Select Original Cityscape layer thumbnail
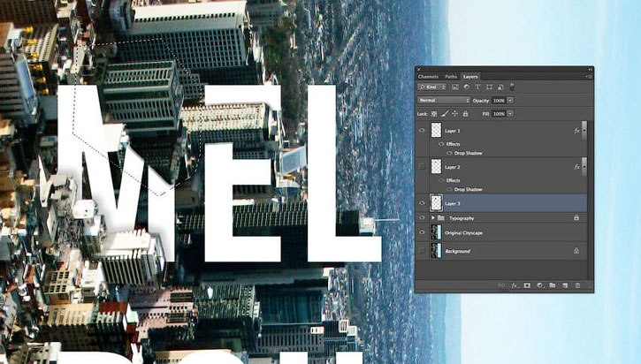Screen dimensions: 641x364 pos(436,232)
